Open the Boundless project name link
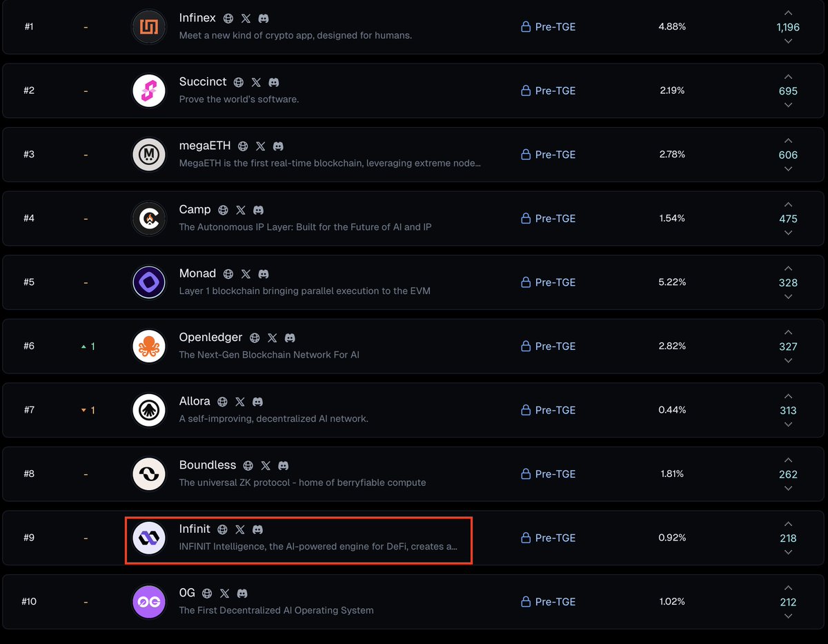Image resolution: width=828 pixels, height=644 pixels. 208,465
